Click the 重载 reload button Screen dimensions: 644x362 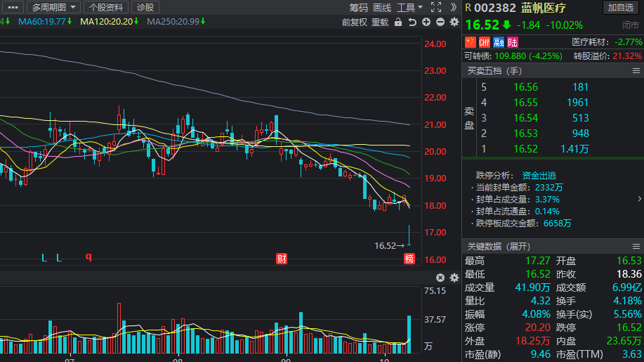point(380,22)
